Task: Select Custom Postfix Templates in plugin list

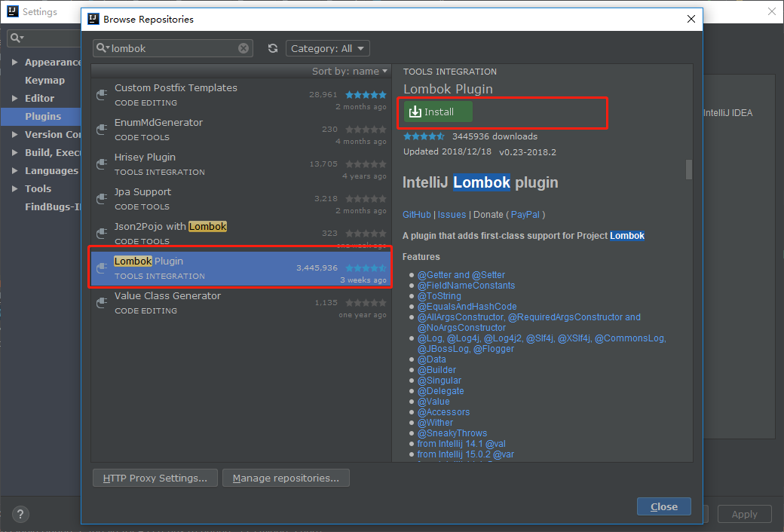Action: coord(241,95)
